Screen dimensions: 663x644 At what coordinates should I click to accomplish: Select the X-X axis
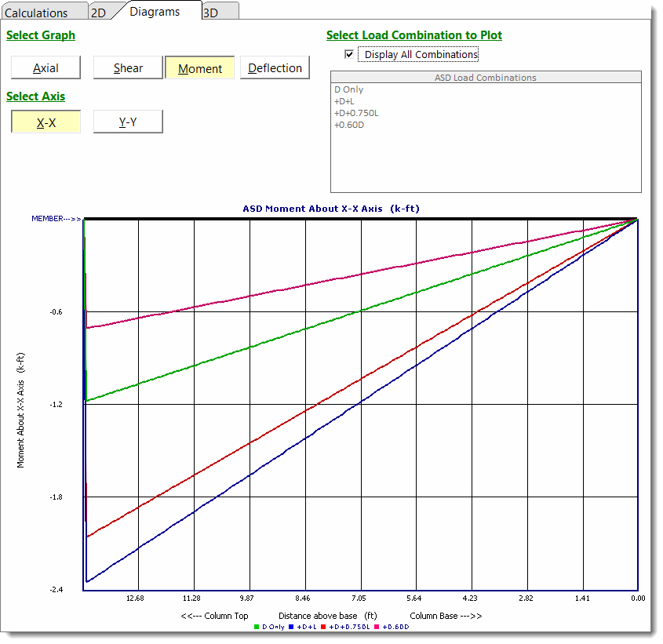pyautogui.click(x=45, y=121)
